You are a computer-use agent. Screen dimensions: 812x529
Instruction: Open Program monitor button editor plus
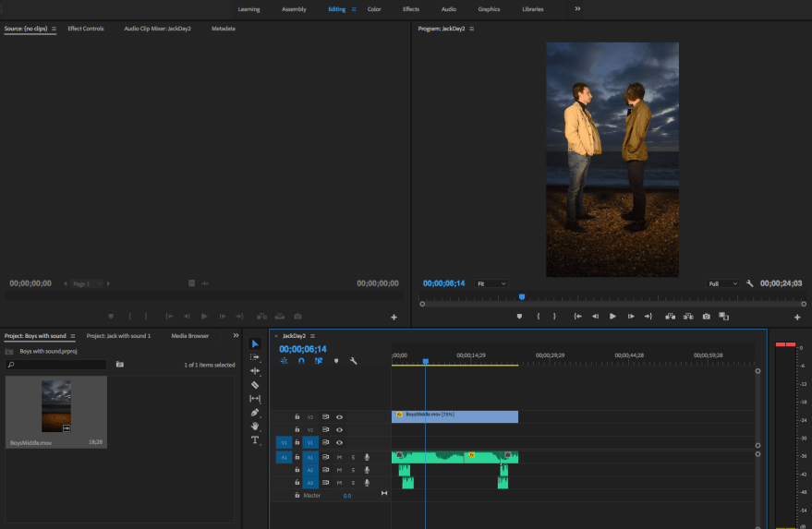pos(797,318)
